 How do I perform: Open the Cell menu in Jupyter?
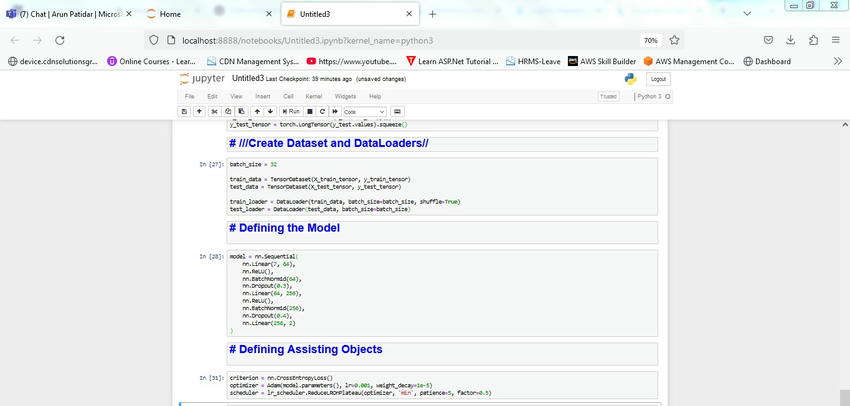pyautogui.click(x=288, y=96)
